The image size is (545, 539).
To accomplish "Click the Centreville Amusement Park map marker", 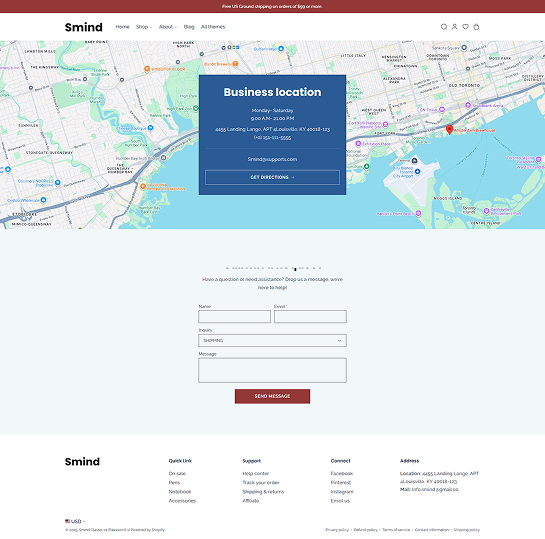I will point(487,211).
